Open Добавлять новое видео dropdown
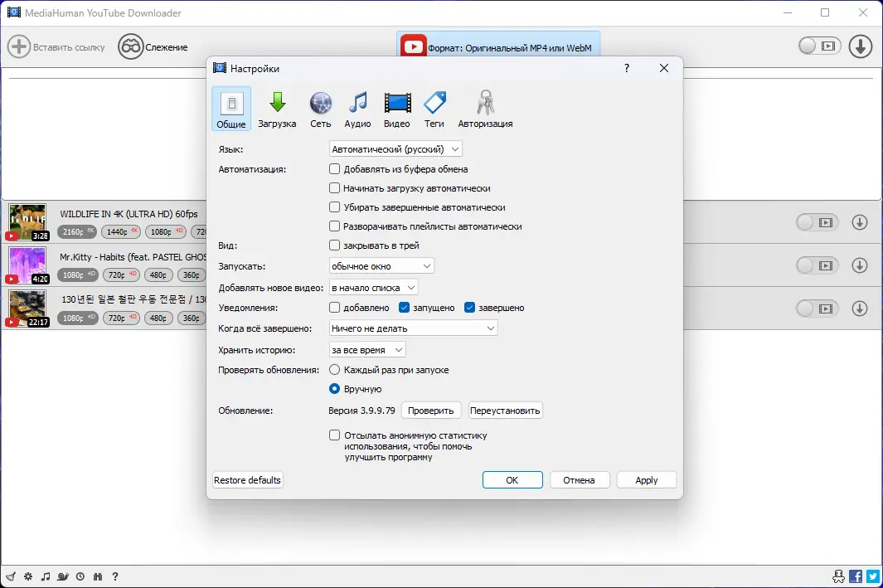This screenshot has width=883, height=588. (x=373, y=288)
